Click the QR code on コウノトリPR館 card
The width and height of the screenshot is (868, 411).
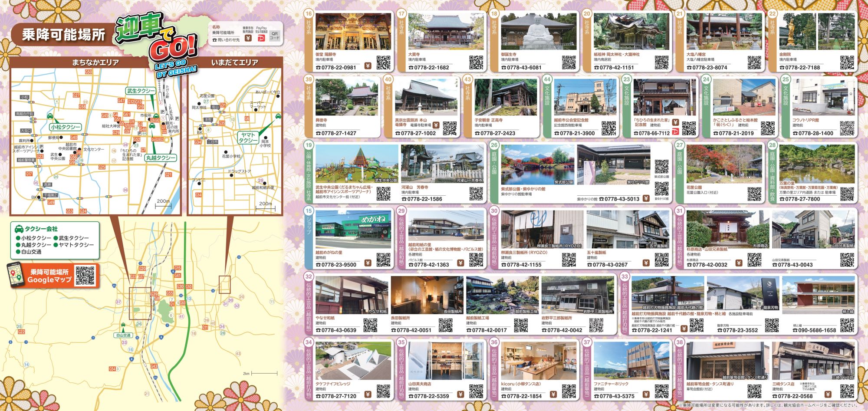click(847, 128)
